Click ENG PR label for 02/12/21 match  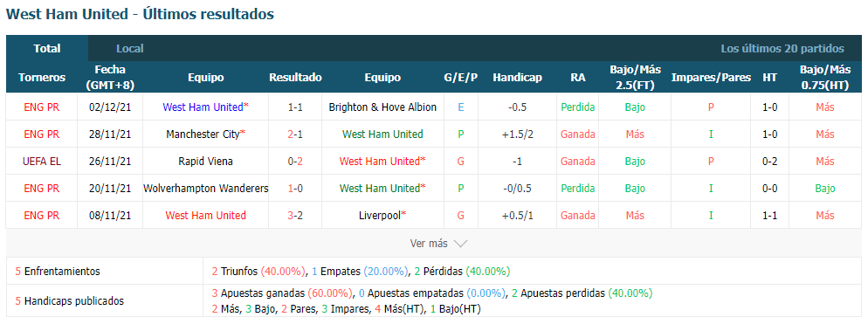coord(42,107)
